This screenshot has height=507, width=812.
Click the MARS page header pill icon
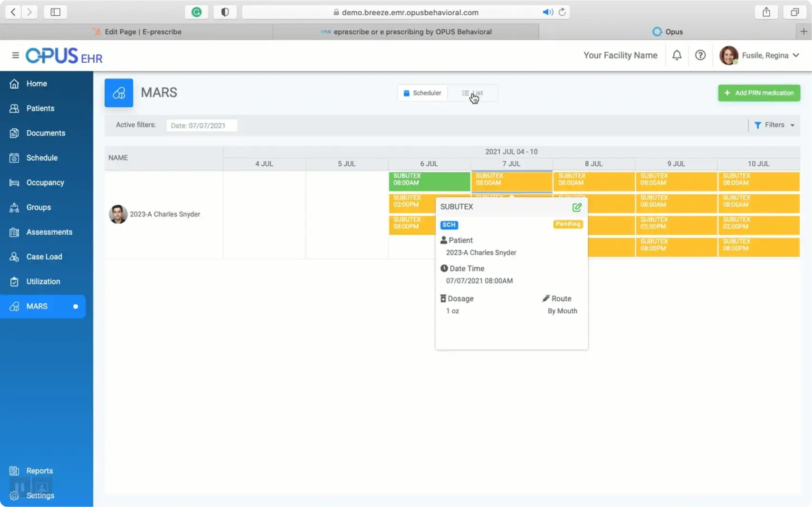[x=119, y=93]
